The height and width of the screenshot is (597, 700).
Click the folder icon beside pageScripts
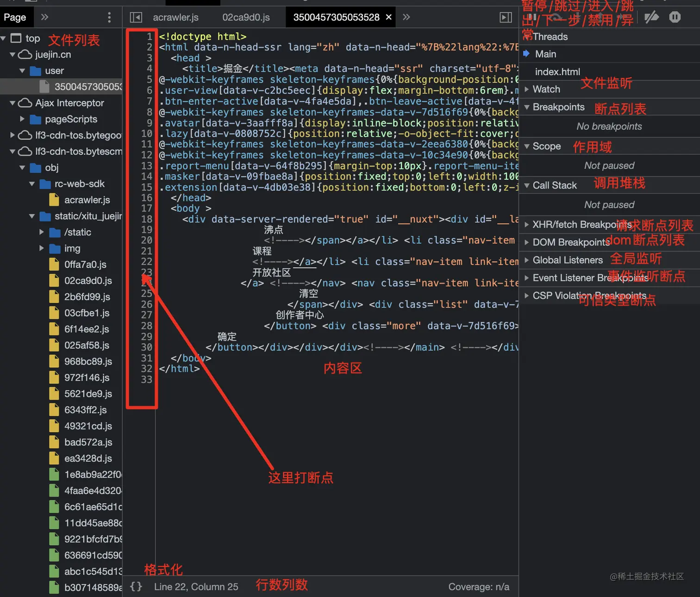(x=36, y=119)
